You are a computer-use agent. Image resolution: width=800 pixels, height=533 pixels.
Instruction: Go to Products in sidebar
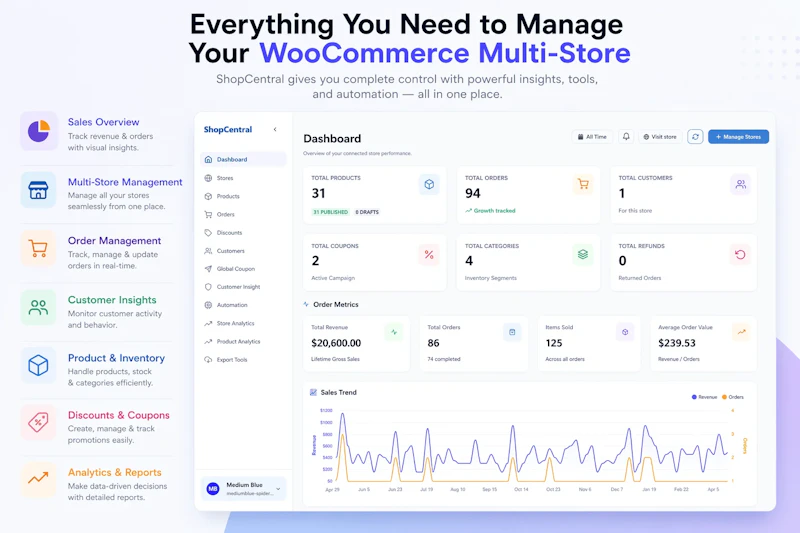(x=243, y=196)
